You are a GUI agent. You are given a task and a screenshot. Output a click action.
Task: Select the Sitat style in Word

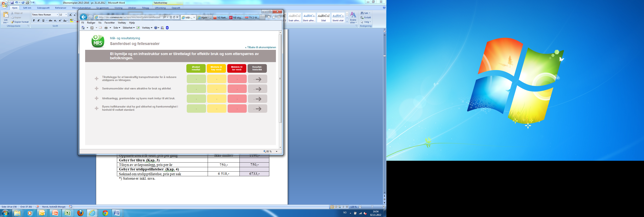[323, 18]
